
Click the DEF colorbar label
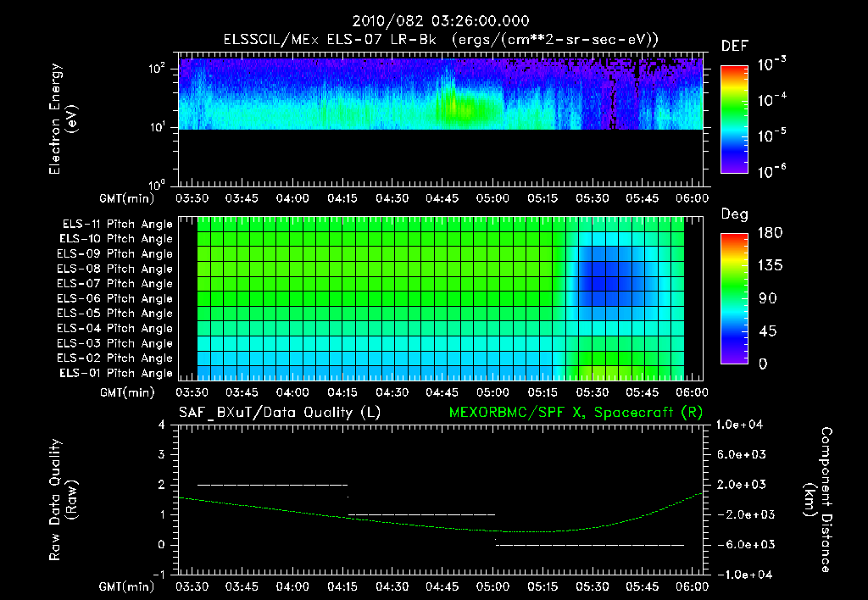(735, 46)
